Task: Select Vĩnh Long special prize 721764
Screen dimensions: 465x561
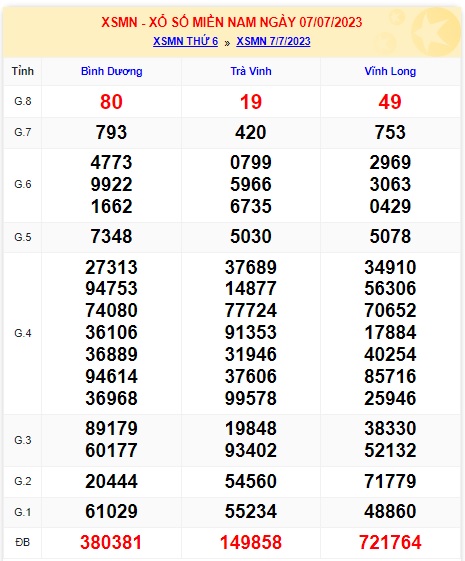Action: point(390,542)
